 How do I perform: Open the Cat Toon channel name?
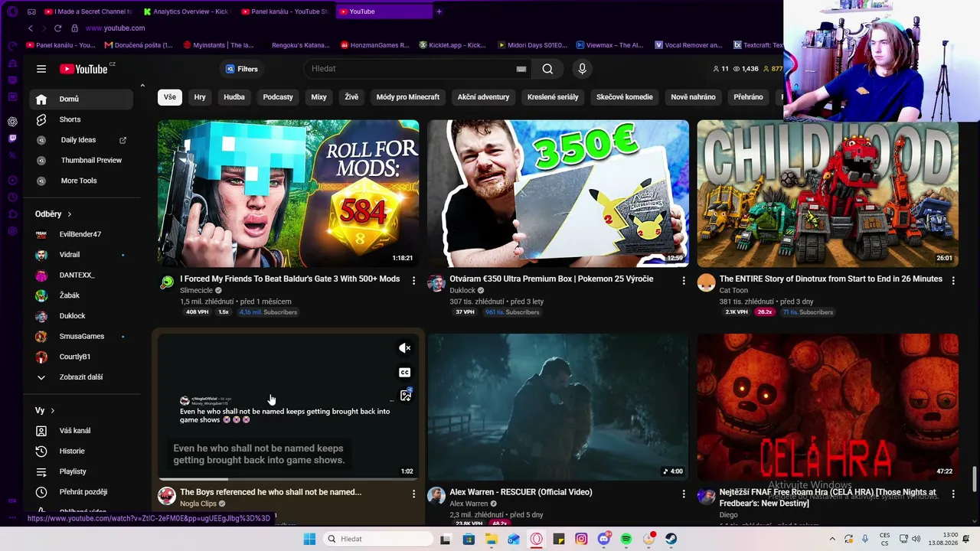pos(735,291)
